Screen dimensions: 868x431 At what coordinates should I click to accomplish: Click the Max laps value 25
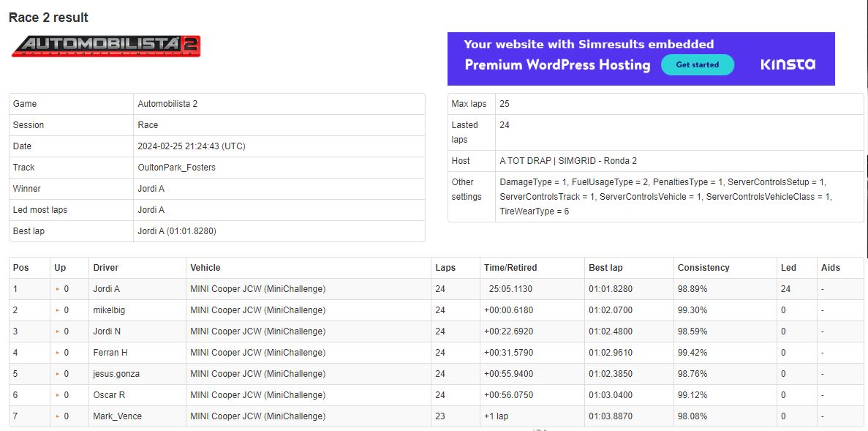505,104
